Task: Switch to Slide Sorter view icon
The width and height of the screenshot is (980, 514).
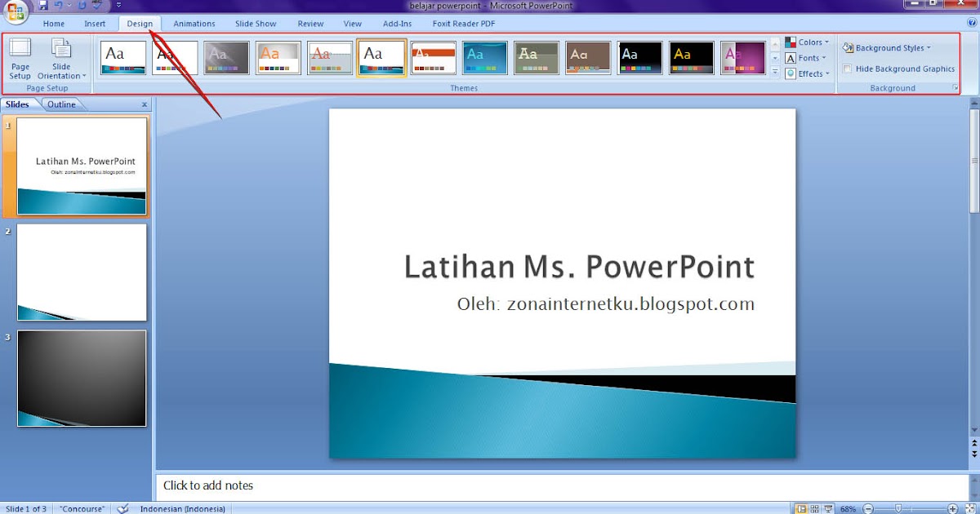Action: (814, 508)
